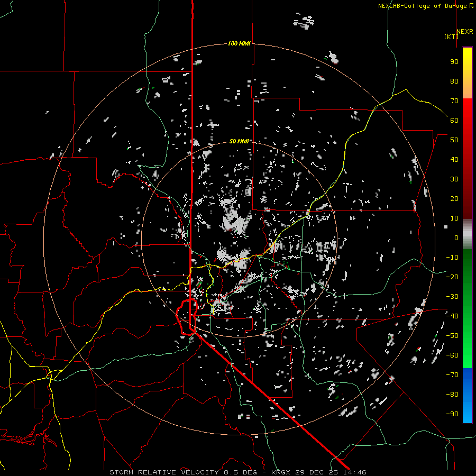
Task: Click the -20 scale label
Action: coord(452,277)
